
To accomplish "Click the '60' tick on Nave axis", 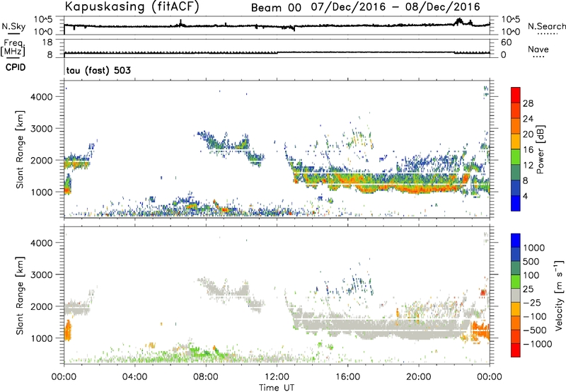I will pos(506,42).
